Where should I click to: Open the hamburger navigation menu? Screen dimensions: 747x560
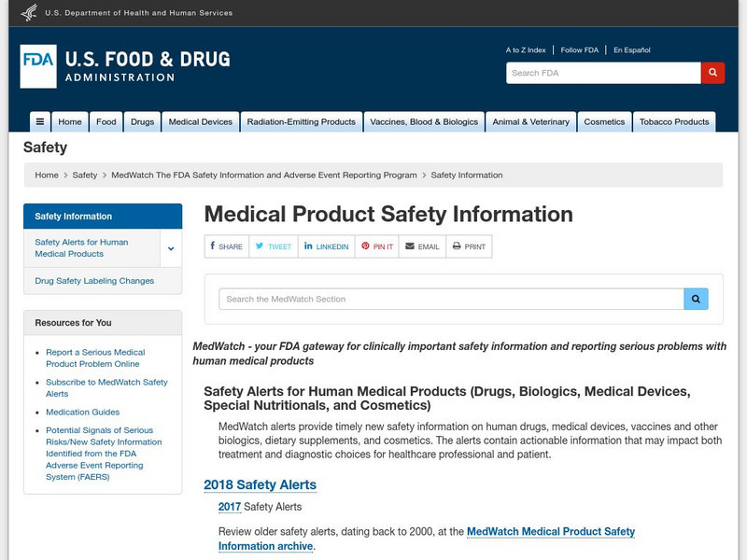pyautogui.click(x=39, y=120)
